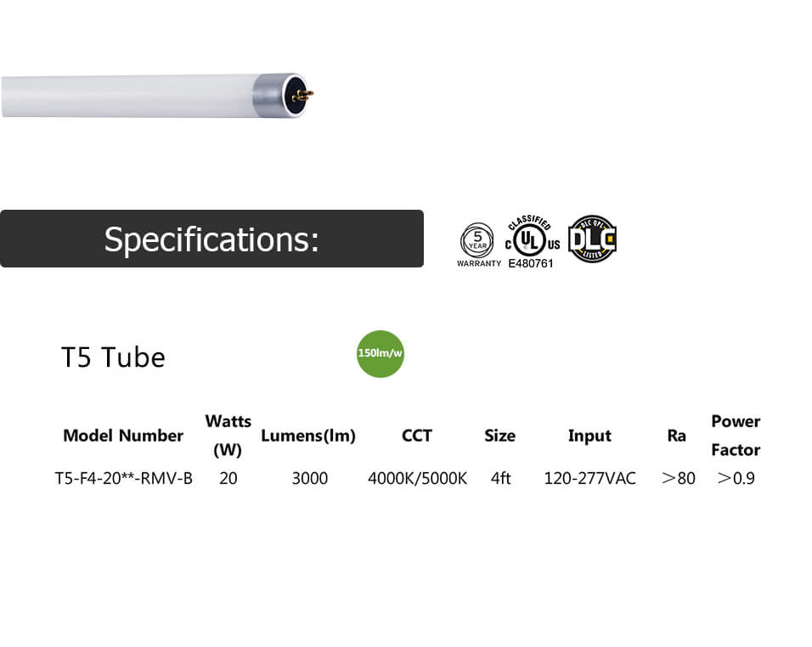This screenshot has width=812, height=647.
Task: Click the Lumens(lm) column header
Action: click(x=308, y=436)
